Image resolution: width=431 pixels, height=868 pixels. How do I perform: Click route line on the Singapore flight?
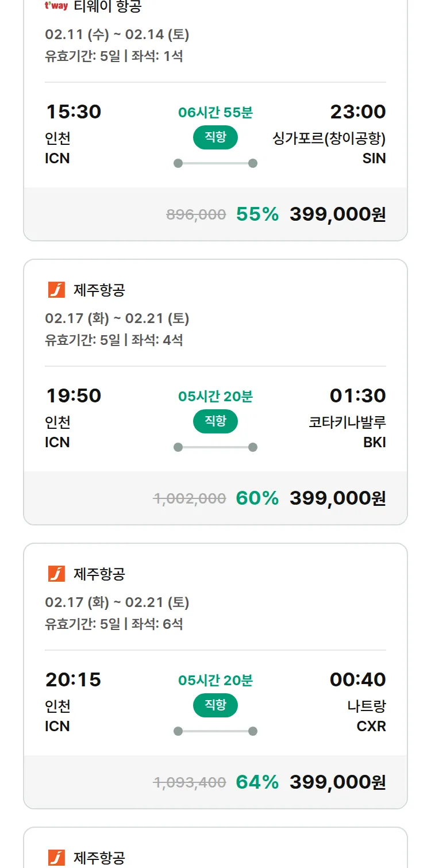[x=215, y=163]
